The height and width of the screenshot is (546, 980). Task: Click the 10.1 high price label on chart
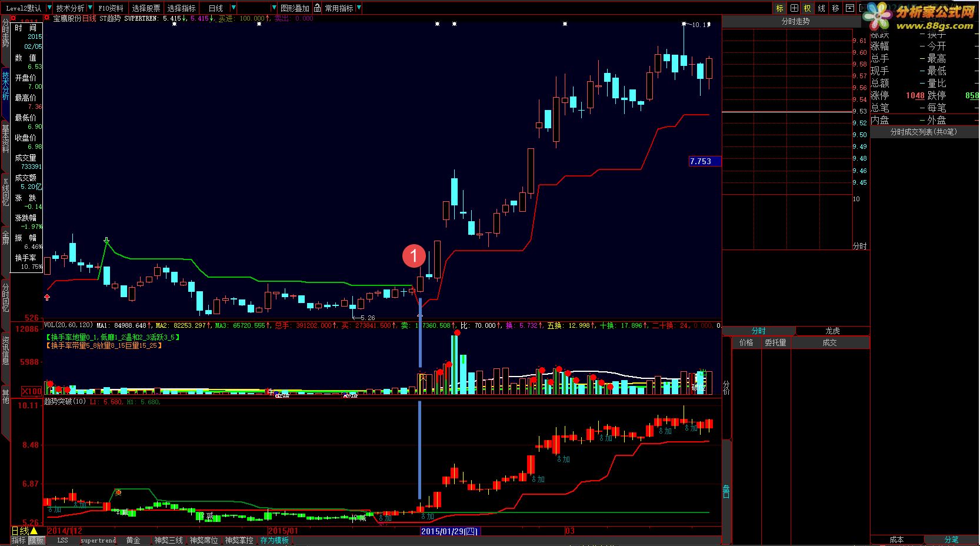pyautogui.click(x=699, y=25)
